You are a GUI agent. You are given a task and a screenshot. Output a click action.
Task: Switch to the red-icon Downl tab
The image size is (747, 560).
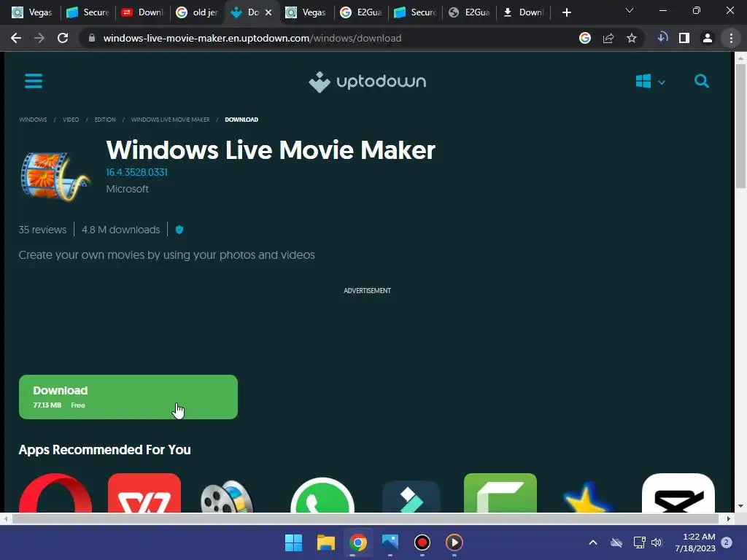(142, 12)
